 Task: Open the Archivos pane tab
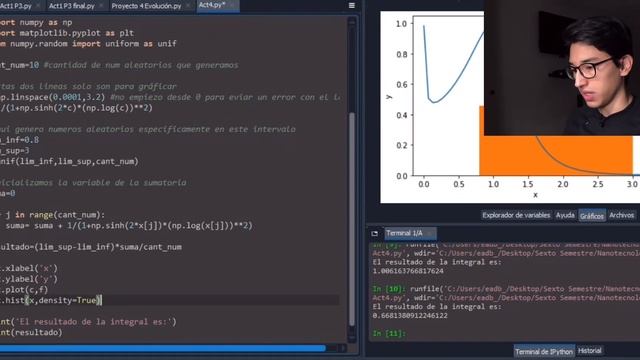pyautogui.click(x=621, y=215)
